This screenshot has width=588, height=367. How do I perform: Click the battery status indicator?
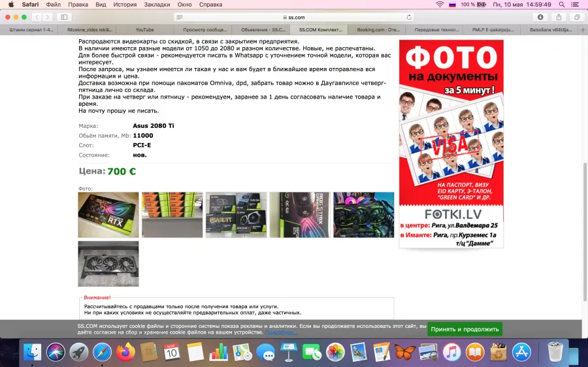click(473, 5)
